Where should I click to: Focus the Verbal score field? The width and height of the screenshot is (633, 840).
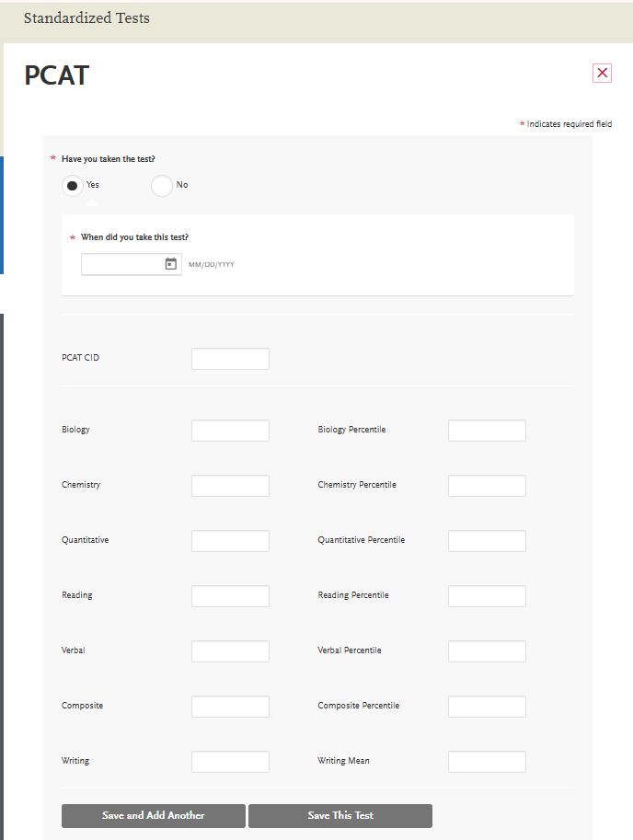(230, 650)
